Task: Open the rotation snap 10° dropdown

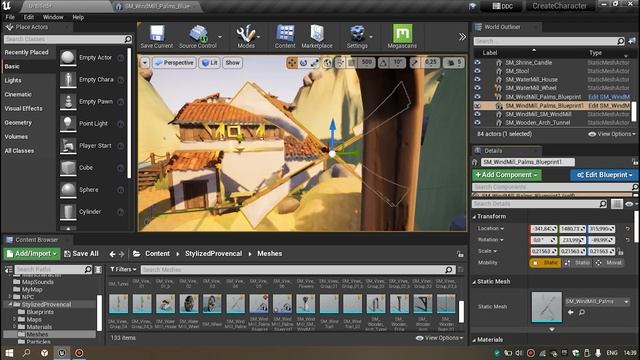Action: [398, 62]
